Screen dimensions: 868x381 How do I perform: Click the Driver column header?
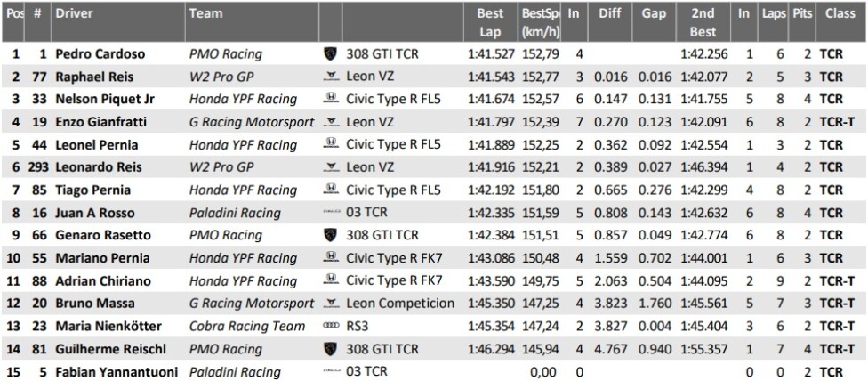click(x=71, y=14)
